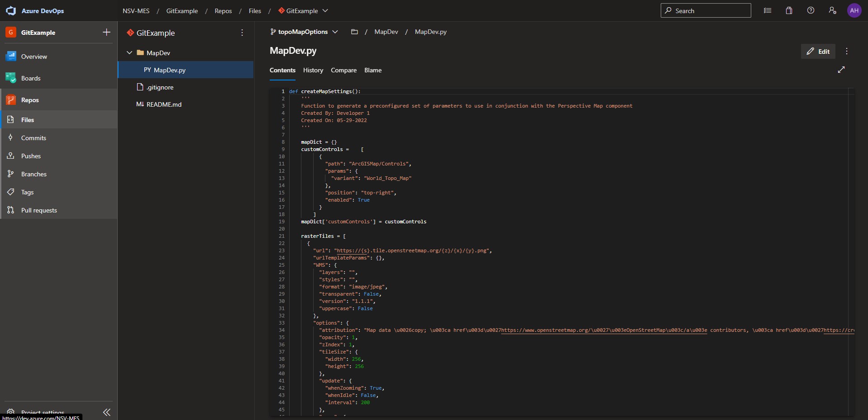The image size is (868, 420).
Task: Open user settings gear icon
Action: (x=832, y=10)
